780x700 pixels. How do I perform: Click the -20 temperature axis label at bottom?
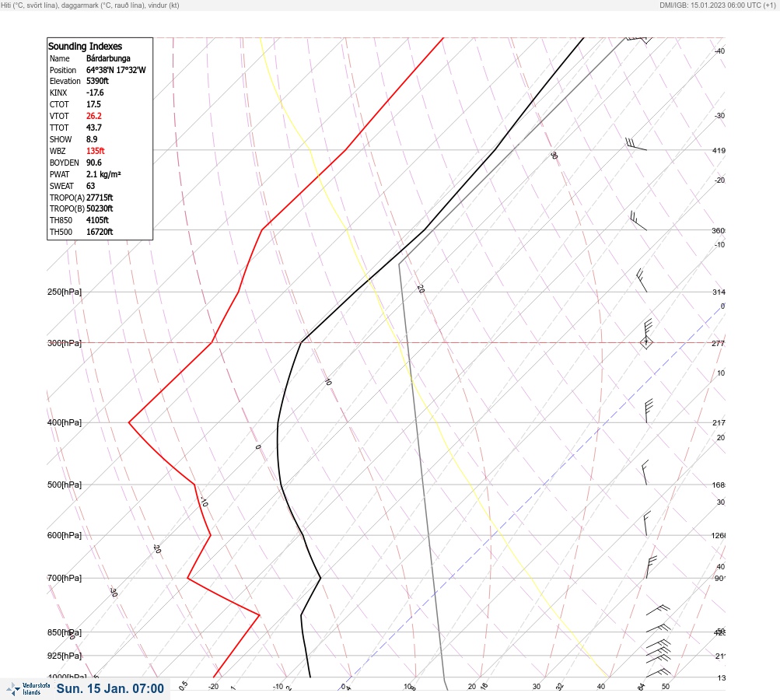click(213, 687)
